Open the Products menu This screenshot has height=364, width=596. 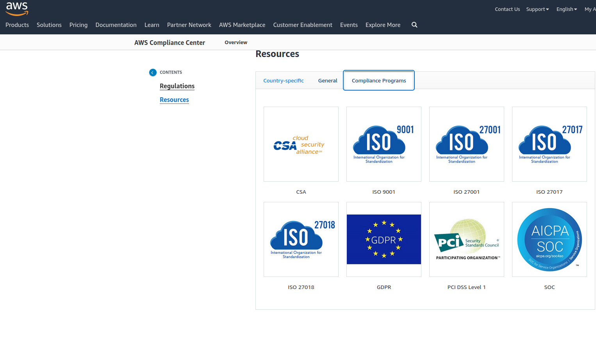[x=17, y=25]
